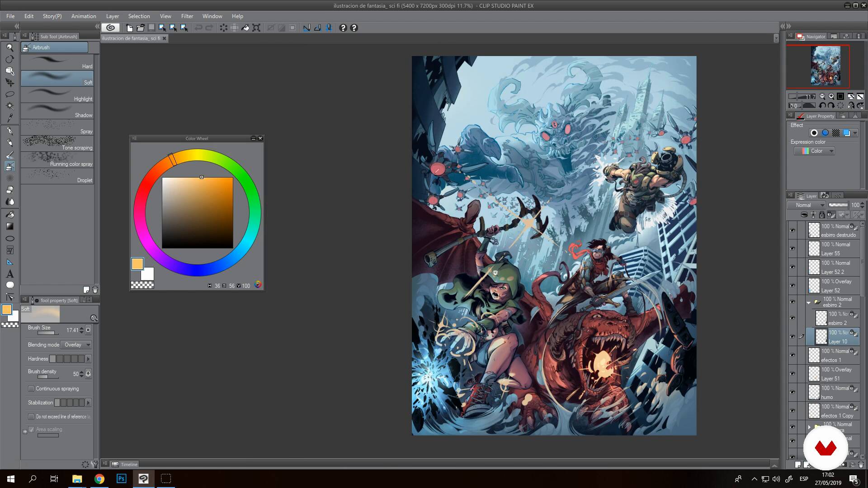Select the Brush tool in toolbar
Image resolution: width=868 pixels, height=488 pixels.
pyautogui.click(x=9, y=155)
